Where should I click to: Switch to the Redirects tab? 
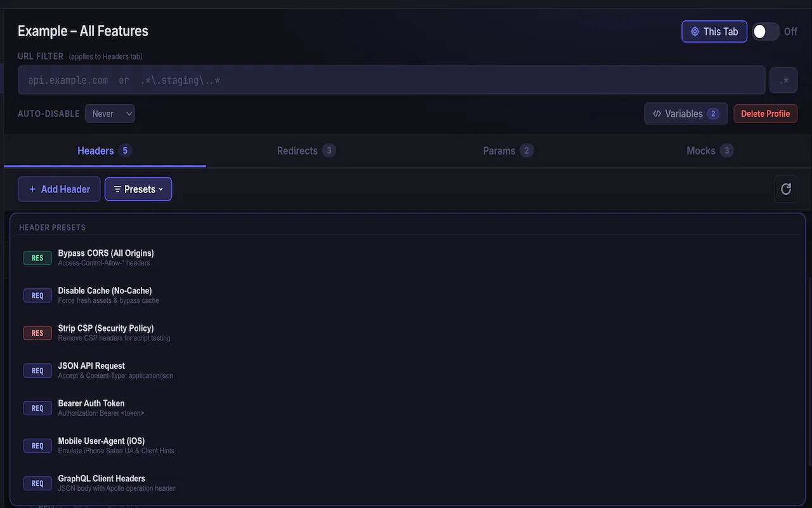(306, 150)
